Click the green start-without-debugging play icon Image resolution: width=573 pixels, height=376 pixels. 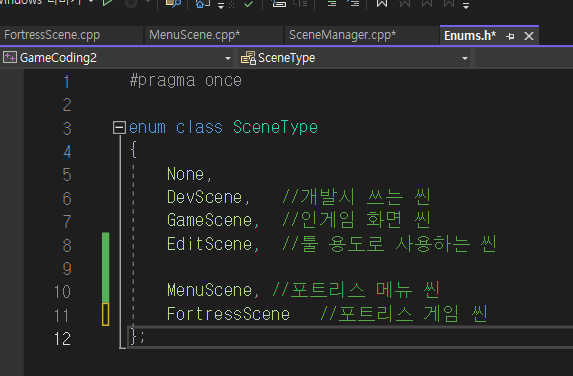[107, 3]
